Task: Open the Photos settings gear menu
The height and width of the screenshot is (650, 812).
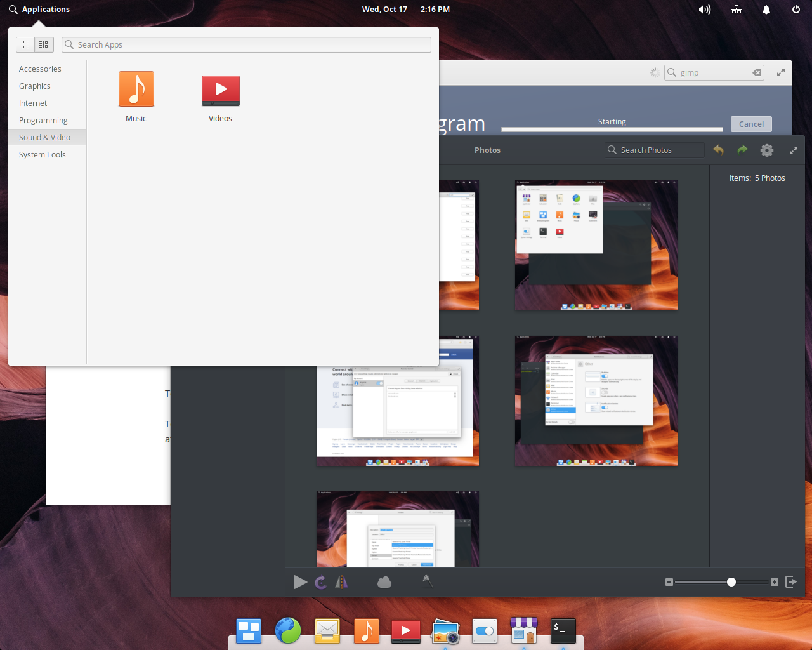Action: pos(767,150)
